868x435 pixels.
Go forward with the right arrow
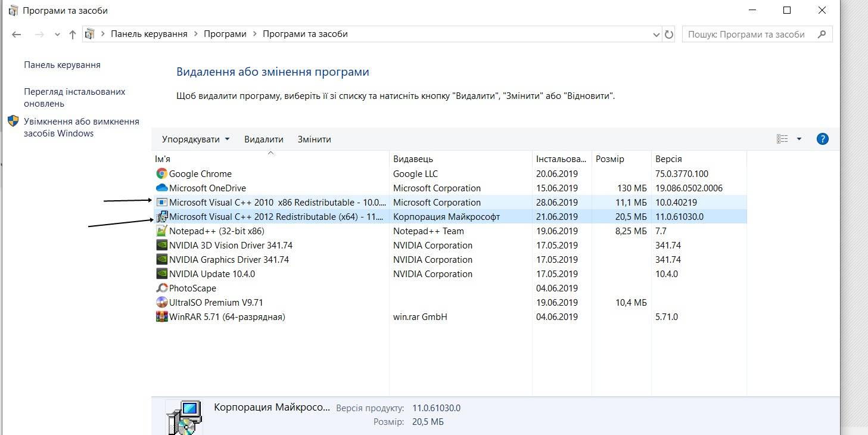[x=39, y=35]
